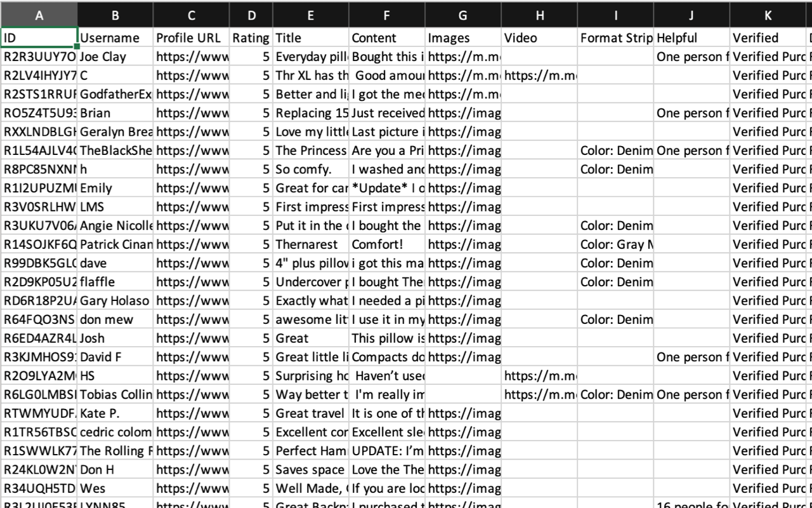
Task: Click the Comfort! content cell
Action: 388,244
